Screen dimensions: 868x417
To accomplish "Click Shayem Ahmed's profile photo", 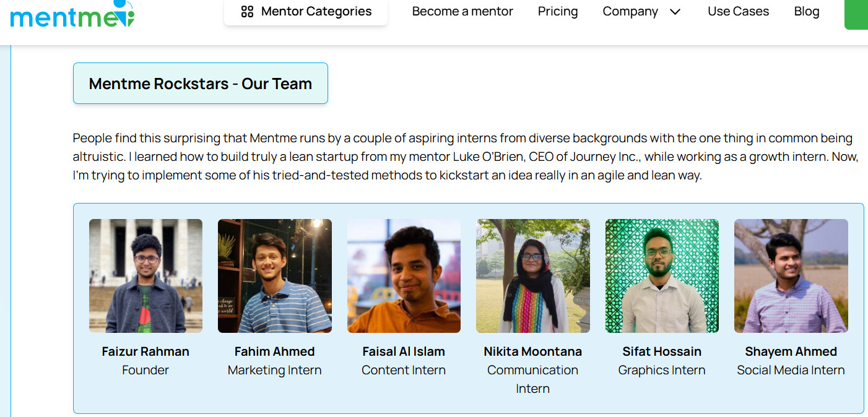I will click(x=791, y=276).
